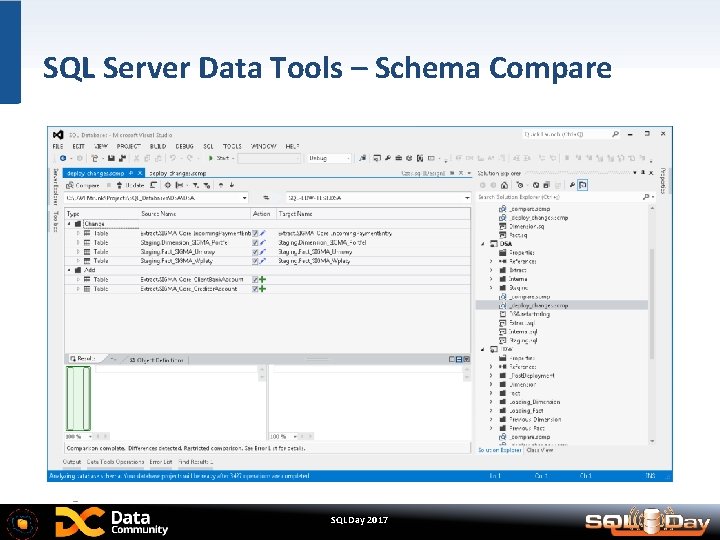The height and width of the screenshot is (540, 720).
Task: Expand the Previous Dimension folder
Action: (491, 420)
